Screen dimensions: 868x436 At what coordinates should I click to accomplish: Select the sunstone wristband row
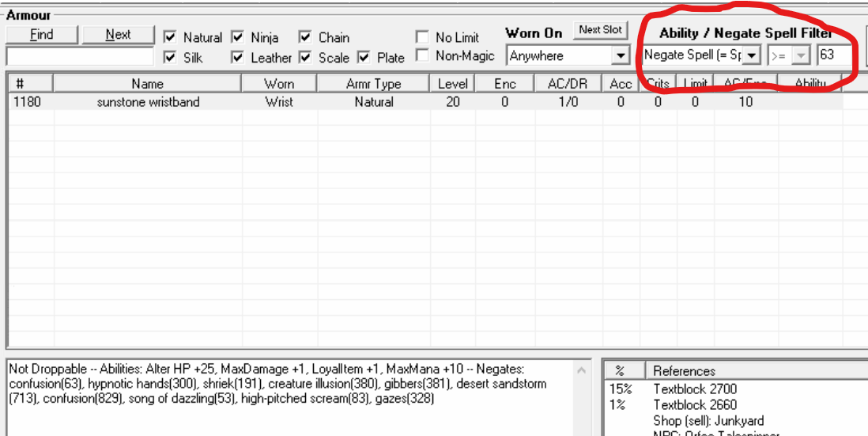[148, 102]
